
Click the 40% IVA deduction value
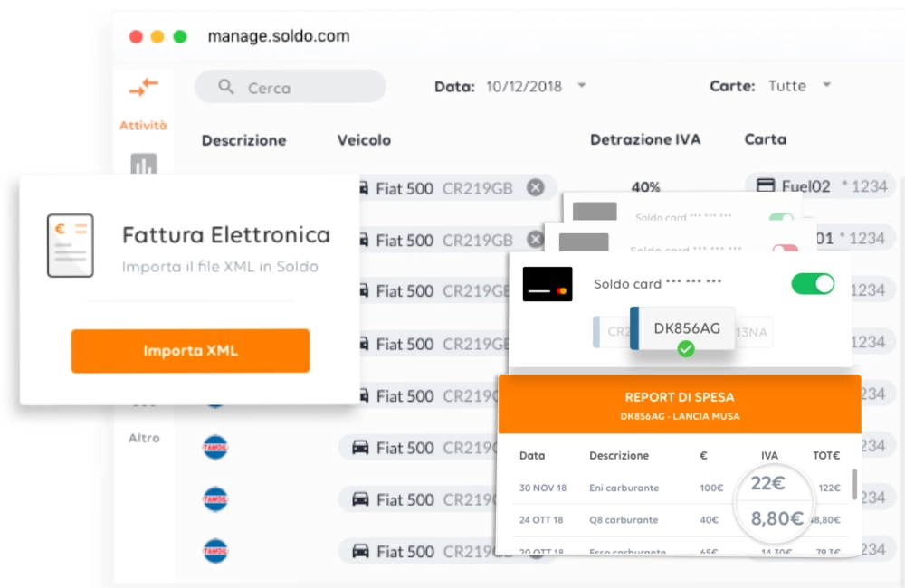[645, 186]
